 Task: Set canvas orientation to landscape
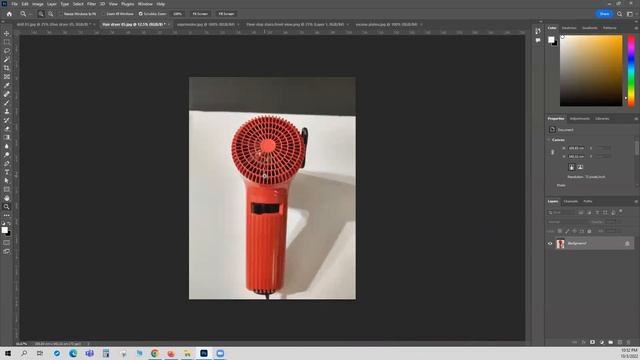pyautogui.click(x=580, y=167)
